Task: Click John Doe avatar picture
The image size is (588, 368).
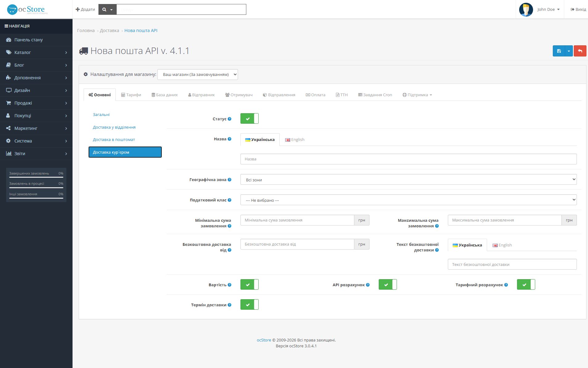Action: pos(526,10)
